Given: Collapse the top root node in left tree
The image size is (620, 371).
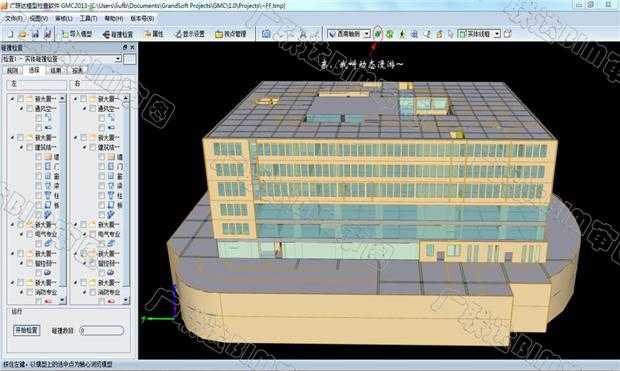Looking at the screenshot, I should click(12, 98).
